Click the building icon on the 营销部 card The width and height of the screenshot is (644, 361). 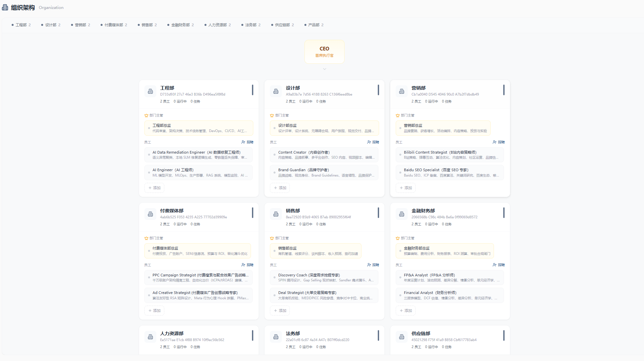coord(402,91)
